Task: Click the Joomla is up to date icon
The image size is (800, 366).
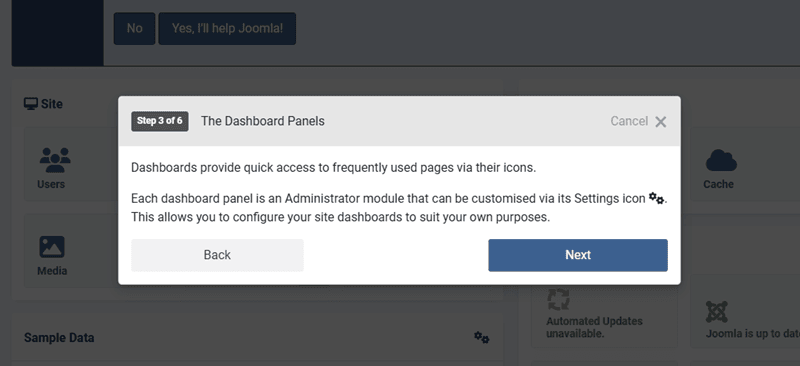Action: tap(716, 311)
